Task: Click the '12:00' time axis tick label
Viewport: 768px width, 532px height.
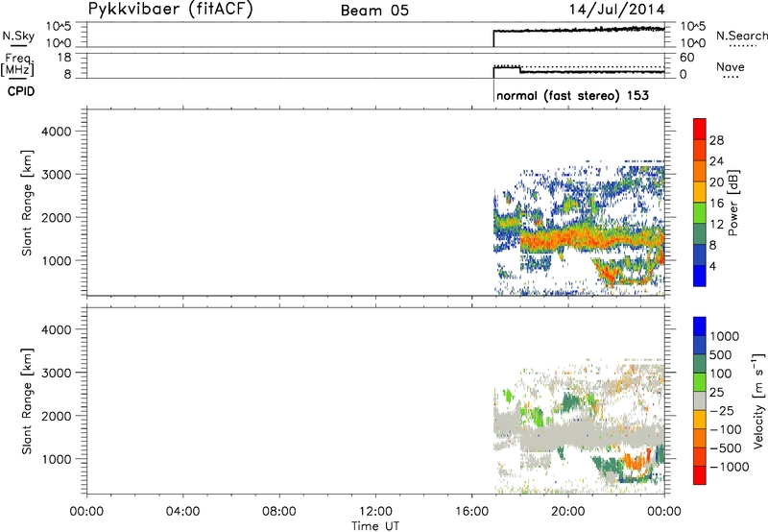Action: pos(375,512)
